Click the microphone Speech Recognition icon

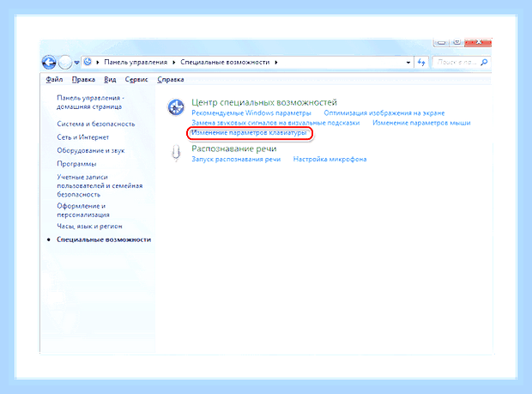(176, 154)
